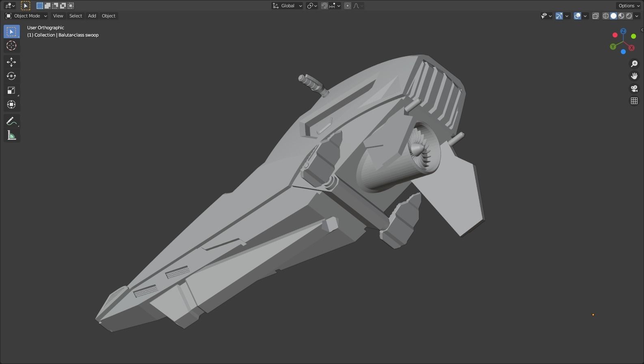Click the Z axis on the navigation gizmo
This screenshot has height=364, width=644.
tap(623, 31)
